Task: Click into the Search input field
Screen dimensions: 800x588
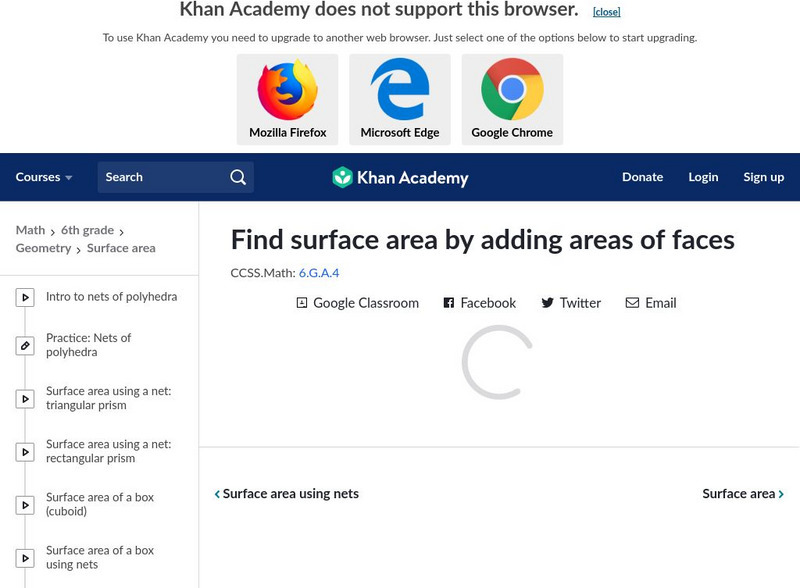Action: pos(160,177)
